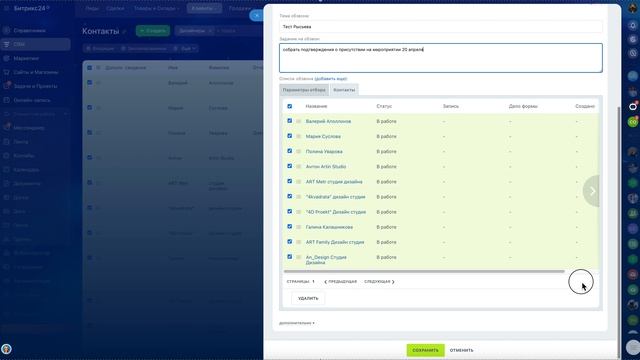Viewport: 640px width, 360px height.
Task: Expand the дополнительно section
Action: pyautogui.click(x=297, y=323)
